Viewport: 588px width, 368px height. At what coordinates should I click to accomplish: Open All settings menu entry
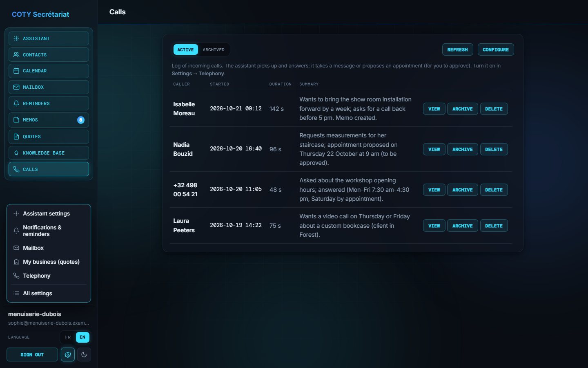49,293
